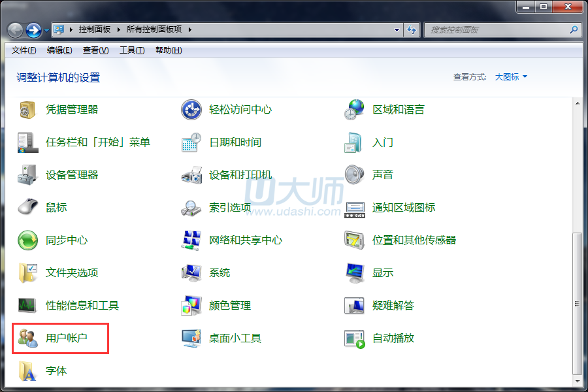
Task: Open the 日期和时间 calendar icon
Action: [191, 142]
